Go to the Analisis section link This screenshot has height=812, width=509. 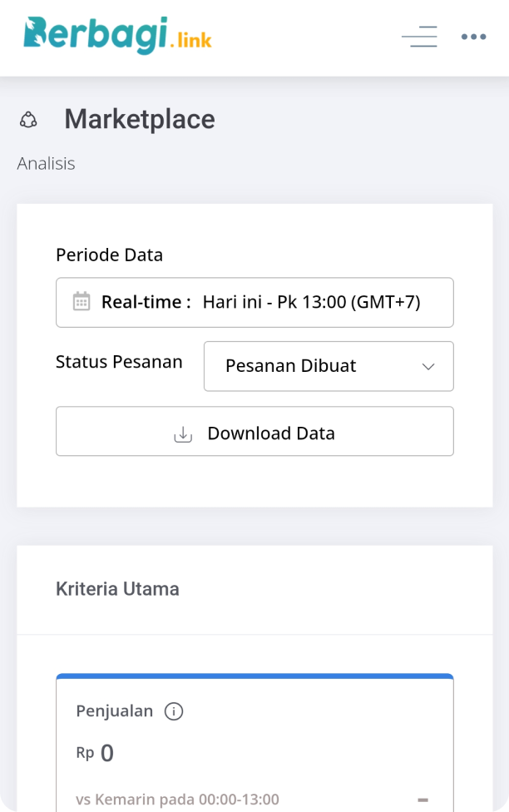46,163
